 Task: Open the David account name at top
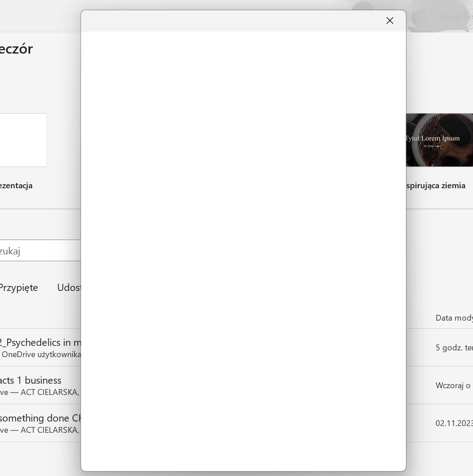(x=457, y=17)
